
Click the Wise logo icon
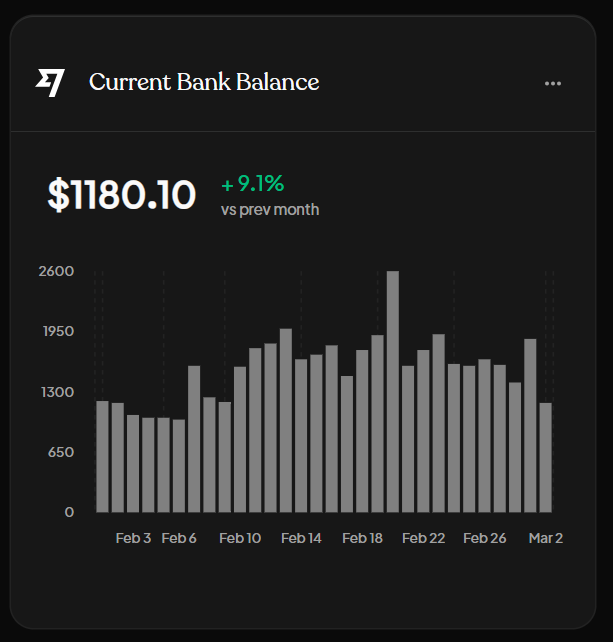[50, 82]
